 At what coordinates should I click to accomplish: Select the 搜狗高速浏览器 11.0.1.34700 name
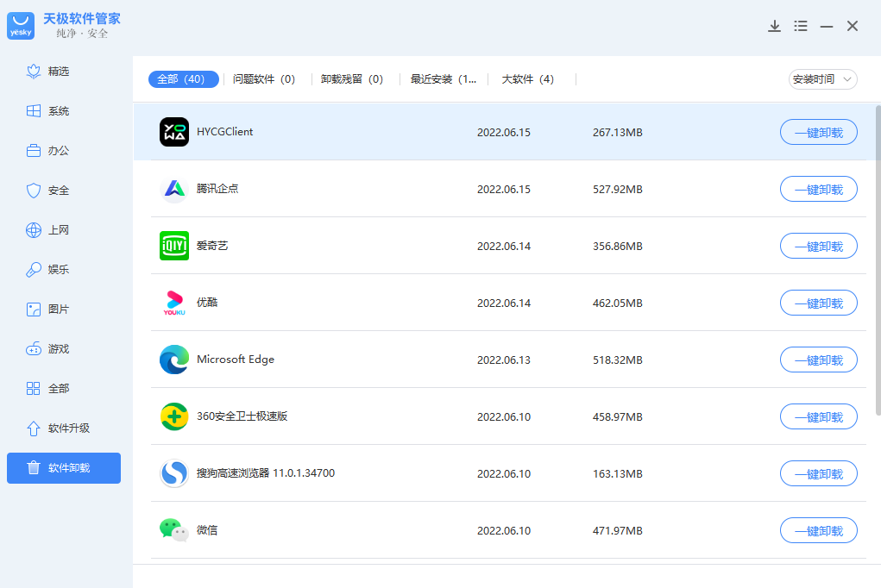click(266, 472)
